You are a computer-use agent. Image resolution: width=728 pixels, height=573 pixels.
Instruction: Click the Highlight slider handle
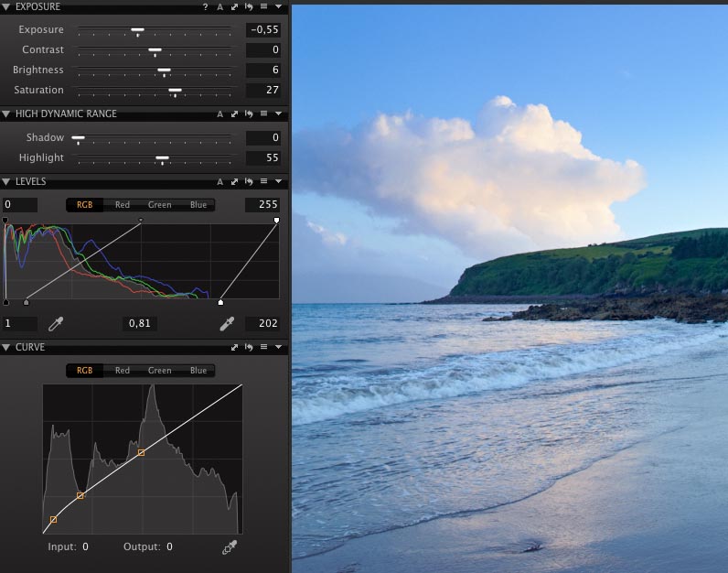click(x=162, y=159)
